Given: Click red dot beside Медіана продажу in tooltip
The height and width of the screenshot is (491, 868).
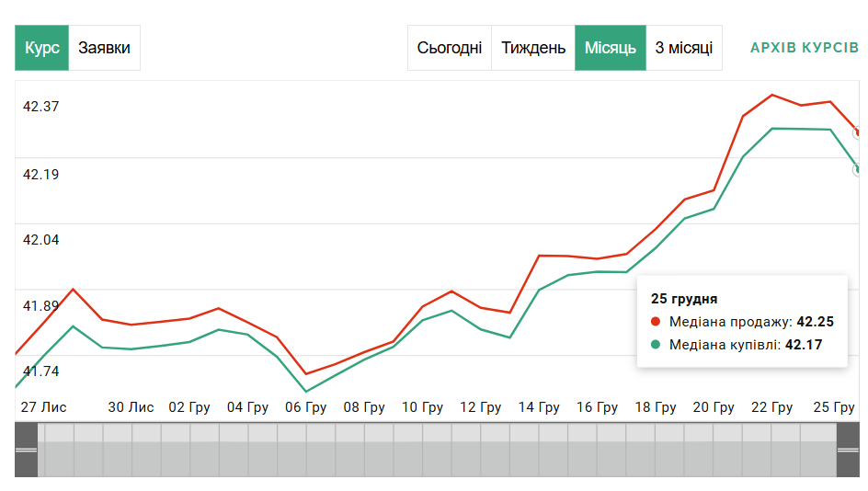Looking at the screenshot, I should point(656,322).
